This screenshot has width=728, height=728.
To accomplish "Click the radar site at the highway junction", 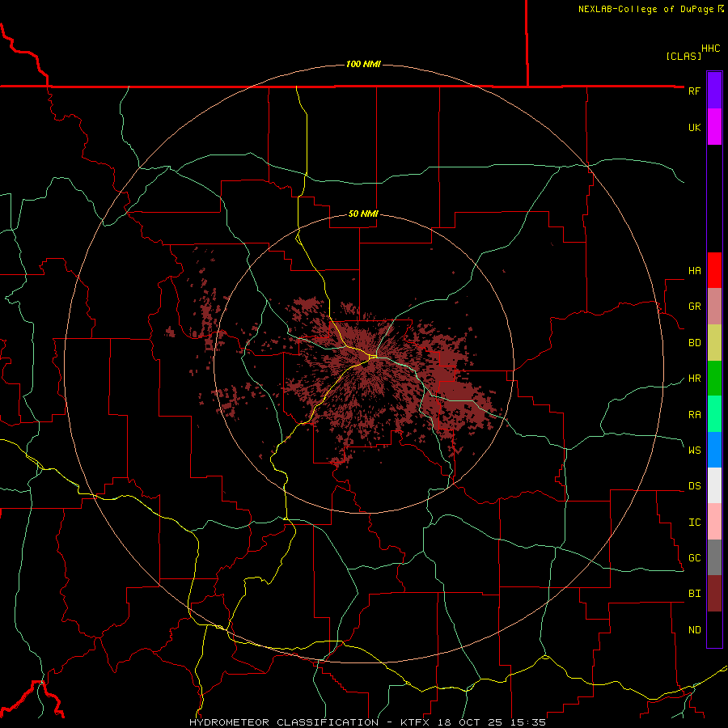I will [x=373, y=357].
